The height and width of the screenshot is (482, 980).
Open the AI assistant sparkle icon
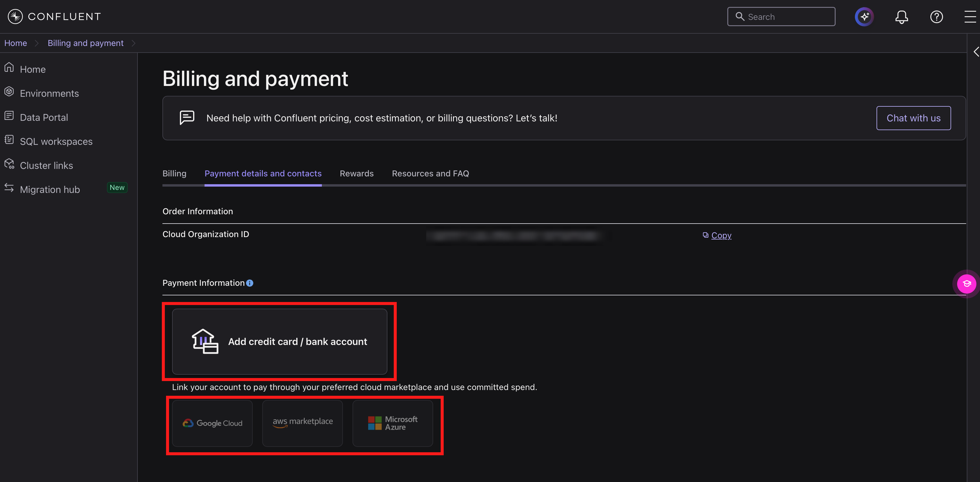[x=864, y=16]
